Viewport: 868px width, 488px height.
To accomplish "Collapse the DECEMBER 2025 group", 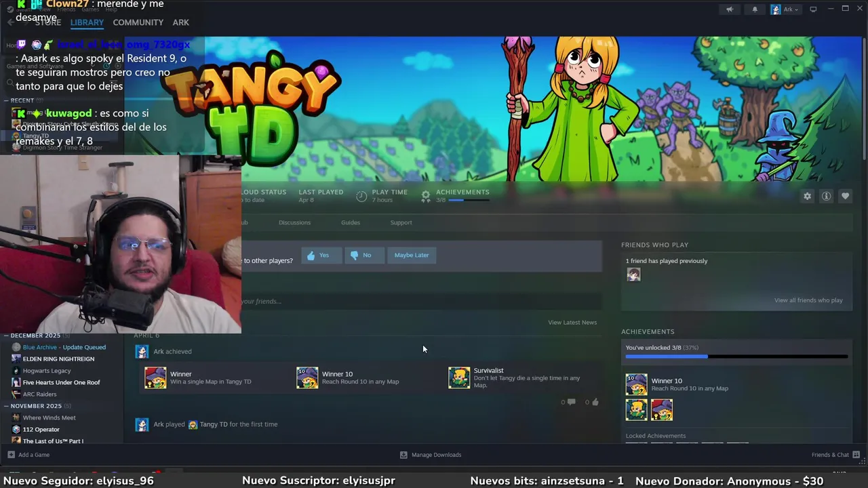I will (6, 335).
